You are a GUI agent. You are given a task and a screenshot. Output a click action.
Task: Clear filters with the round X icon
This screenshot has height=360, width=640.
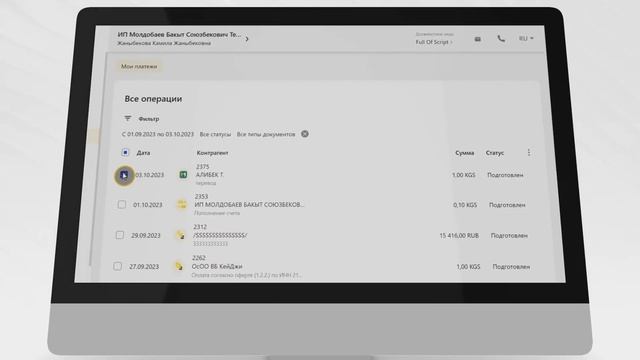[305, 134]
